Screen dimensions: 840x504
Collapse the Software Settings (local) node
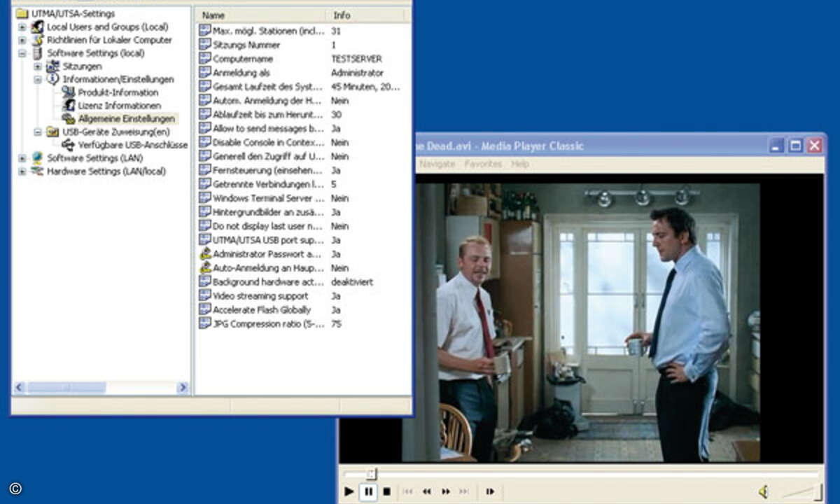tap(22, 53)
